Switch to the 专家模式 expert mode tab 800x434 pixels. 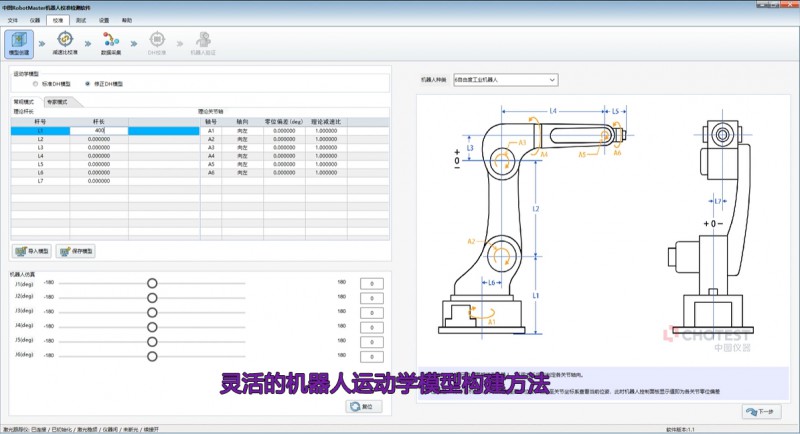click(x=57, y=101)
